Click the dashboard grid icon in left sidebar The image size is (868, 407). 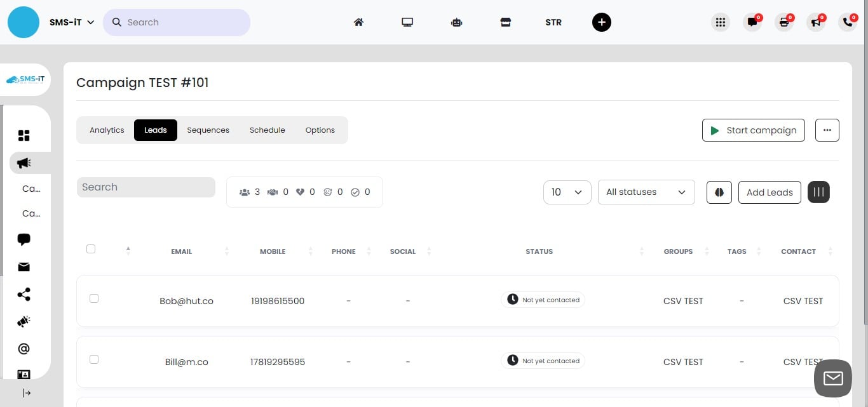click(24, 135)
